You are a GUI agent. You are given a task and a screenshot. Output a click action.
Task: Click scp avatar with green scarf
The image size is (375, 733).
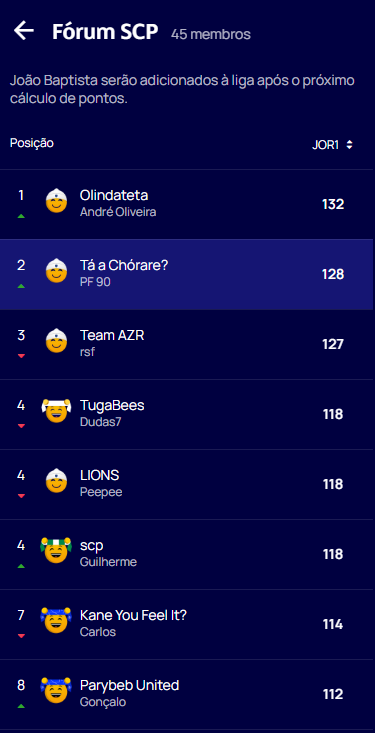tap(56, 551)
